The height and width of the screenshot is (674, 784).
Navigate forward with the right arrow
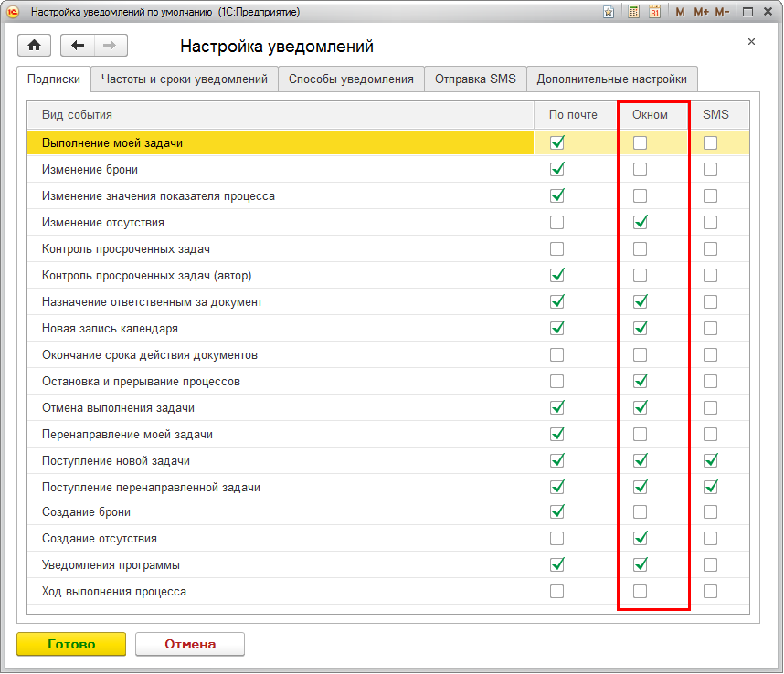click(111, 46)
